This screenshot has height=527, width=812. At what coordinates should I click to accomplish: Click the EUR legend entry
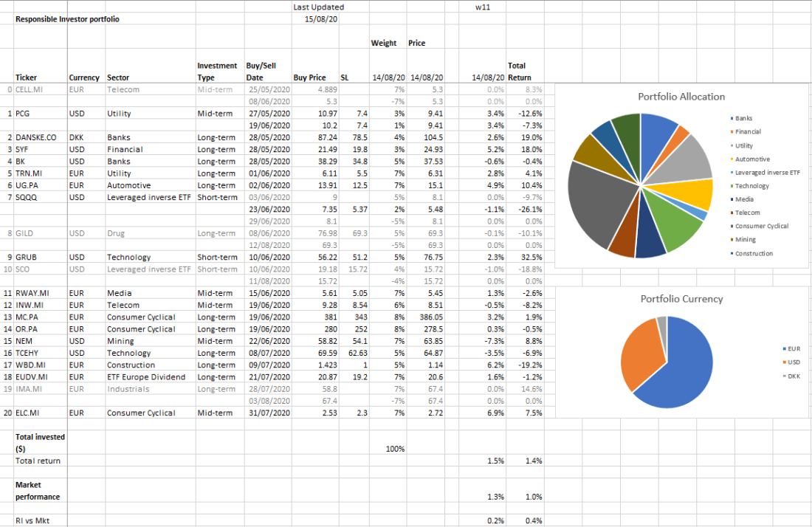click(x=794, y=348)
